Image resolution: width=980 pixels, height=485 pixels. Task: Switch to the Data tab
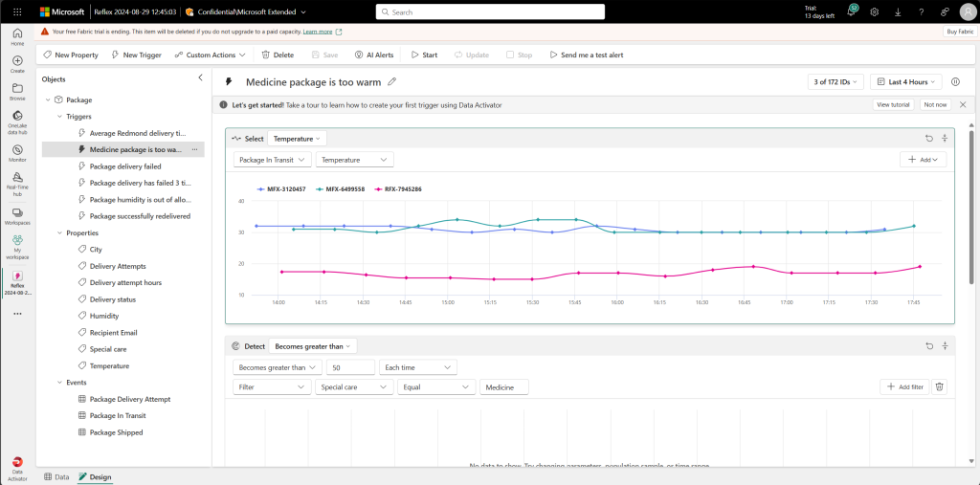pyautogui.click(x=56, y=477)
